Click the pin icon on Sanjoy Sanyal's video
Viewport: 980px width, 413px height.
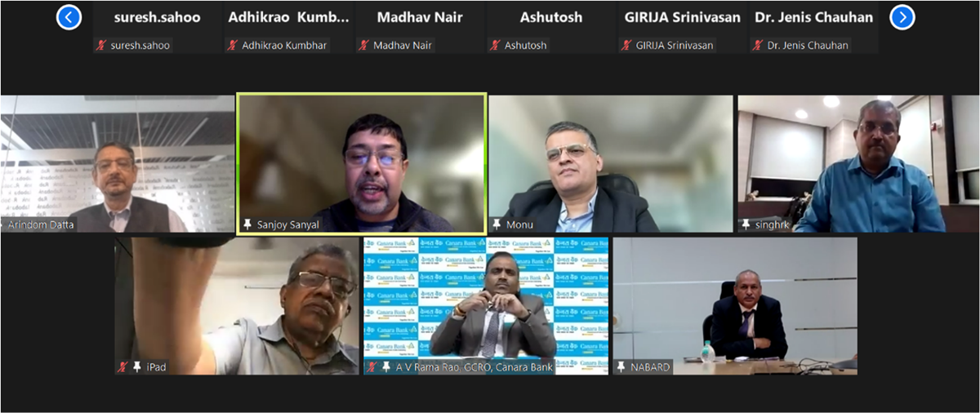(x=247, y=224)
